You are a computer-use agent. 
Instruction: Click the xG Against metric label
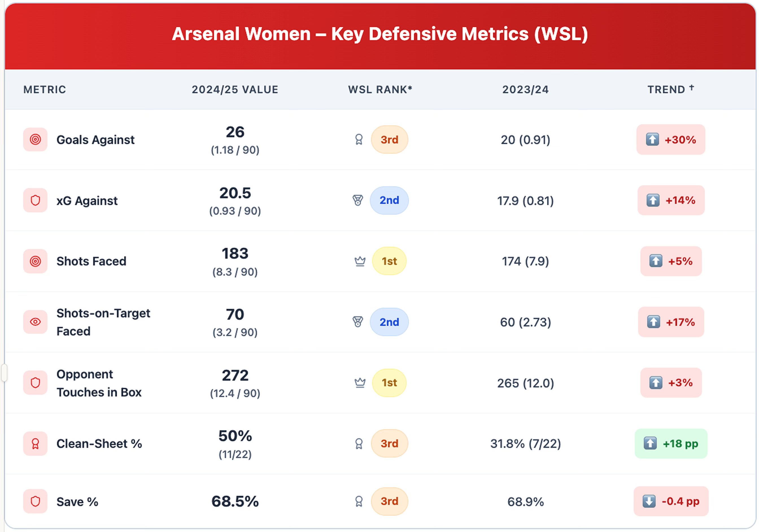click(87, 201)
